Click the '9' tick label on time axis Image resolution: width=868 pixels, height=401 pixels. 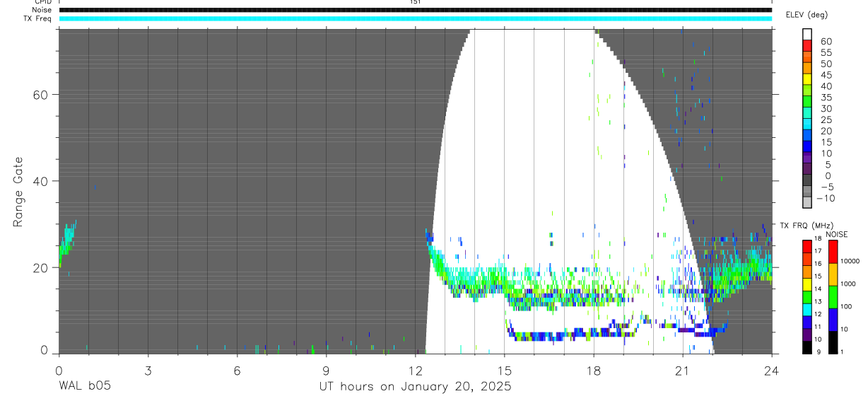326,370
